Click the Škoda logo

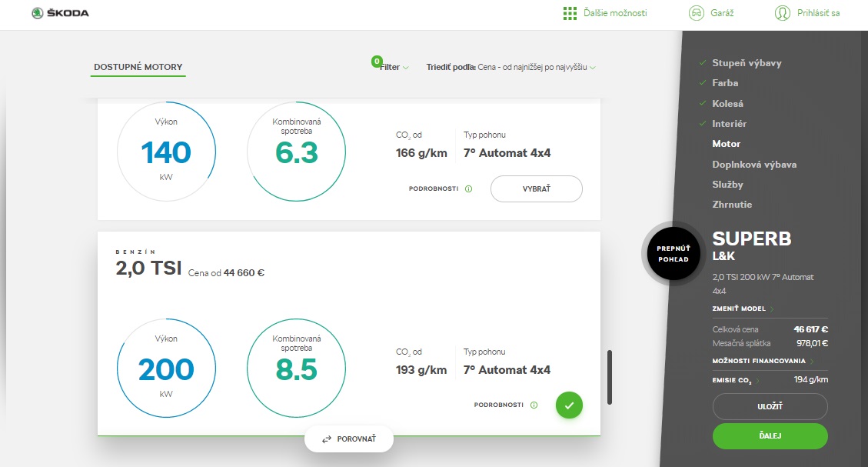60,13
